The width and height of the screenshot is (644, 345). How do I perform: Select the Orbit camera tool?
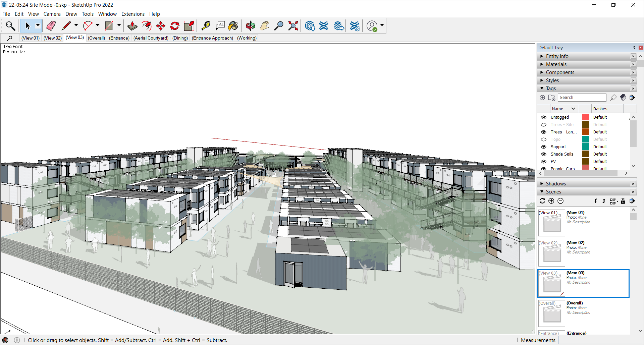[x=250, y=26]
